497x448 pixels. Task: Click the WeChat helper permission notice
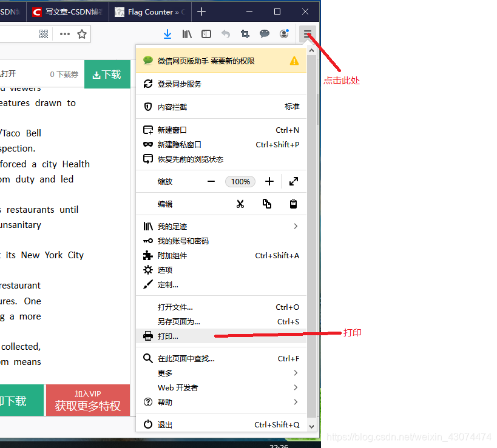pos(221,61)
